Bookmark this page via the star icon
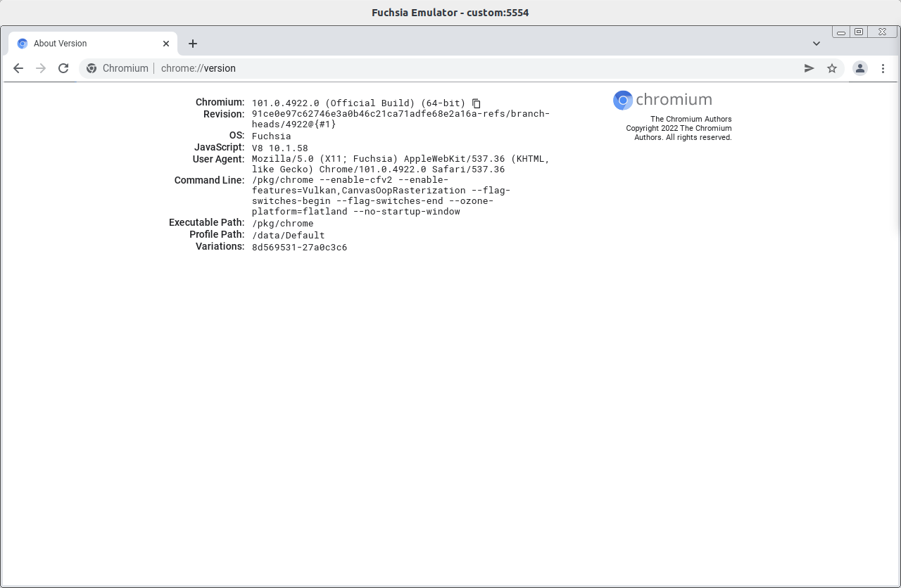Image resolution: width=901 pixels, height=588 pixels. 832,68
